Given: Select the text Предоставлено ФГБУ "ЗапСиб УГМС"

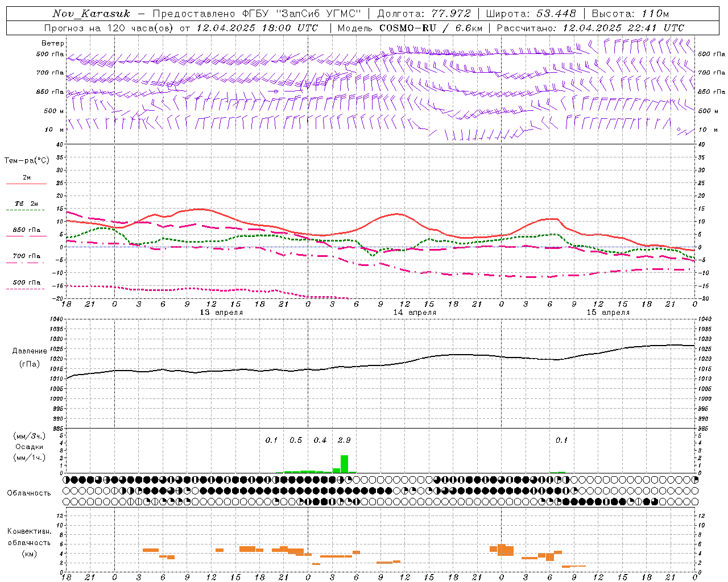Looking at the screenshot, I should (257, 14).
